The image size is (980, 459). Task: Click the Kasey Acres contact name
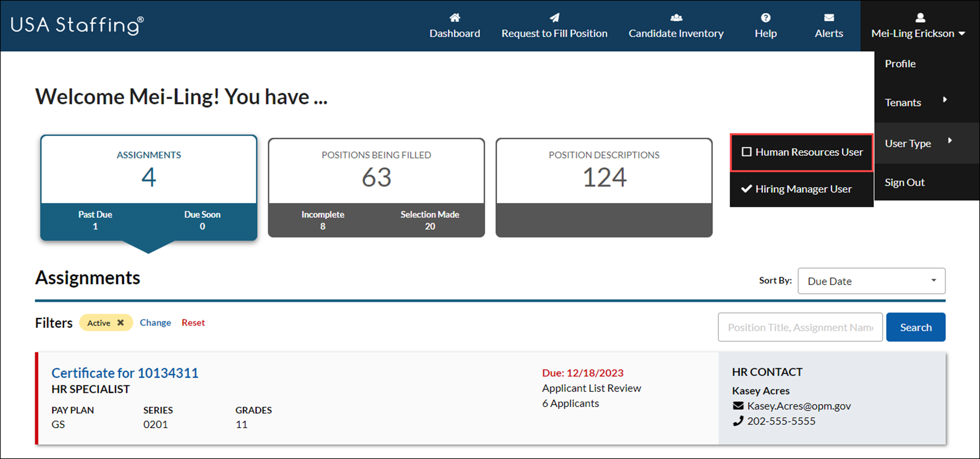click(x=761, y=390)
